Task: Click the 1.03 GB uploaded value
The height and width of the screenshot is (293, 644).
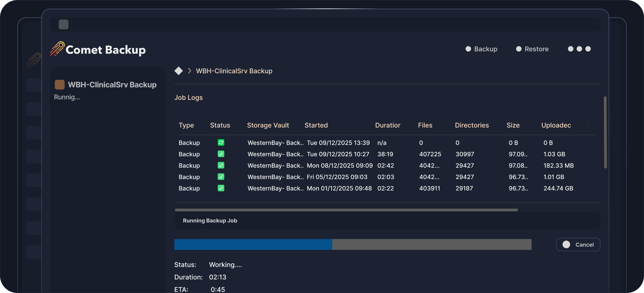Action: [554, 154]
